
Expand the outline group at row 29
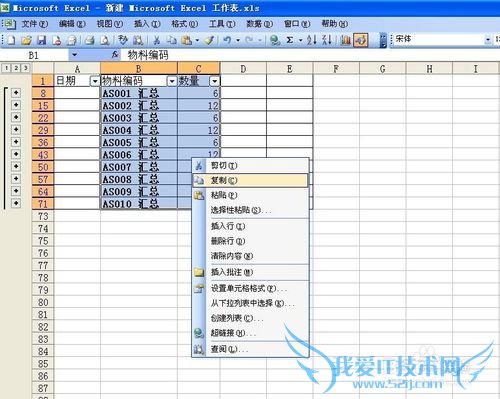tap(16, 130)
